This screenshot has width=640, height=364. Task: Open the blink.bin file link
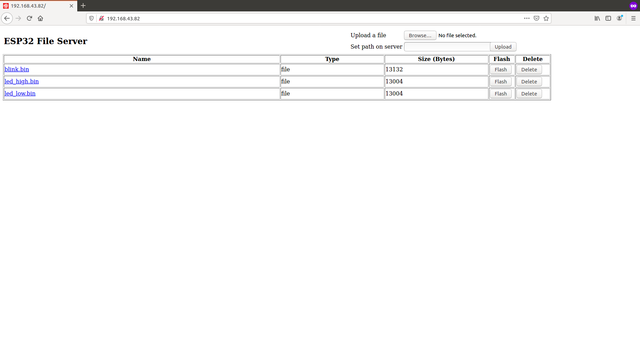click(x=17, y=69)
